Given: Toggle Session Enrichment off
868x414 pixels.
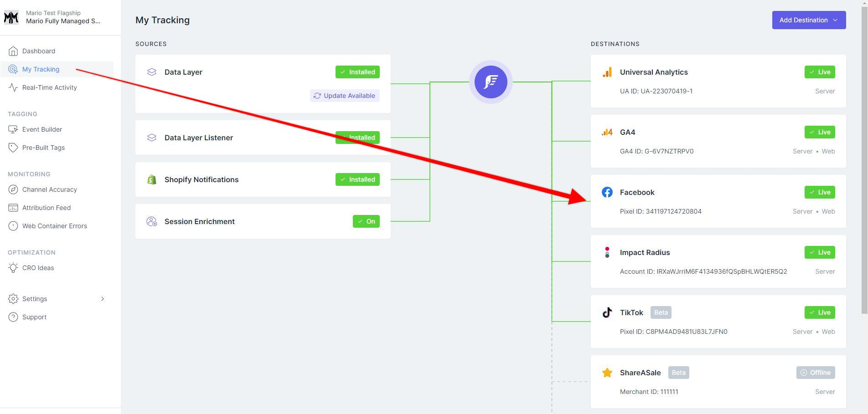Looking at the screenshot, I should point(366,221).
